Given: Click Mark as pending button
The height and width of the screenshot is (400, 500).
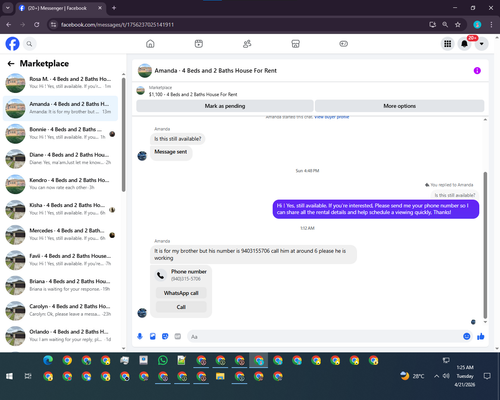Looking at the screenshot, I should tap(225, 106).
